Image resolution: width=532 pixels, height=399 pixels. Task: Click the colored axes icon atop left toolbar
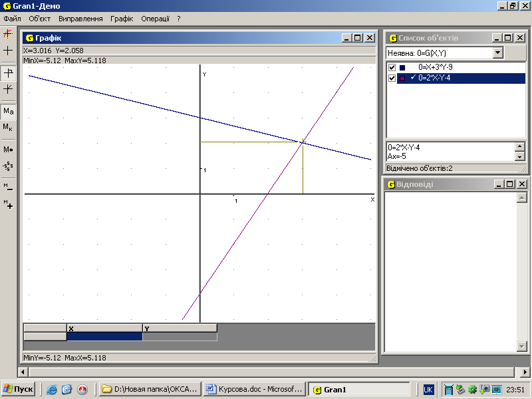[8, 34]
